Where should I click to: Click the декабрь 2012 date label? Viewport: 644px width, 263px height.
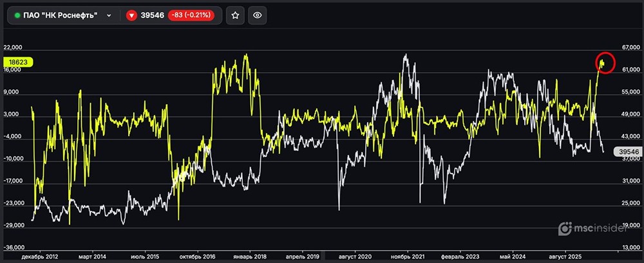(x=40, y=257)
